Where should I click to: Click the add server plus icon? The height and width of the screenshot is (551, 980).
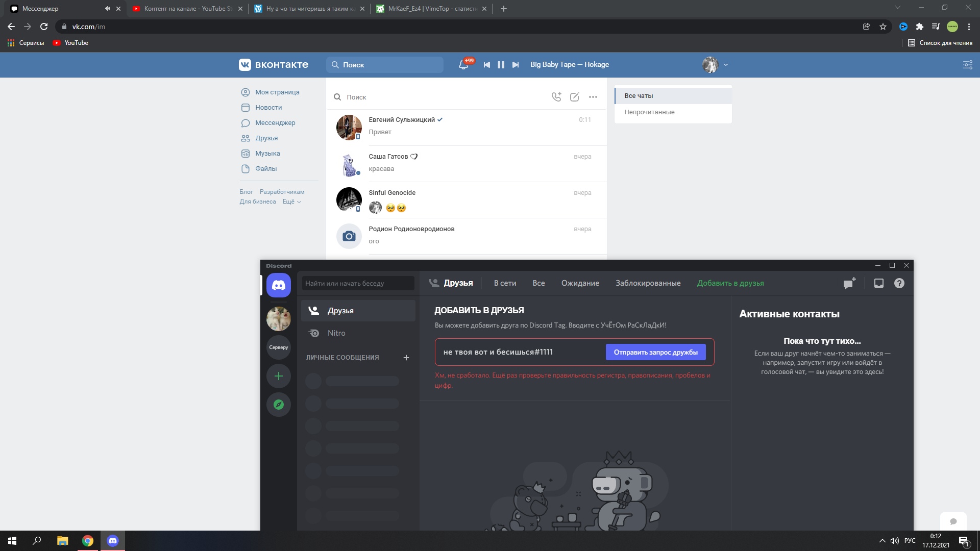pyautogui.click(x=278, y=376)
